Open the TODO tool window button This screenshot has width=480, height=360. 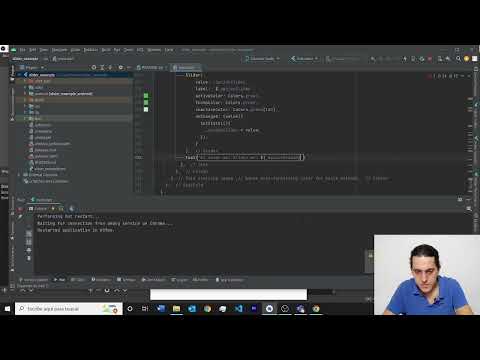(78, 280)
